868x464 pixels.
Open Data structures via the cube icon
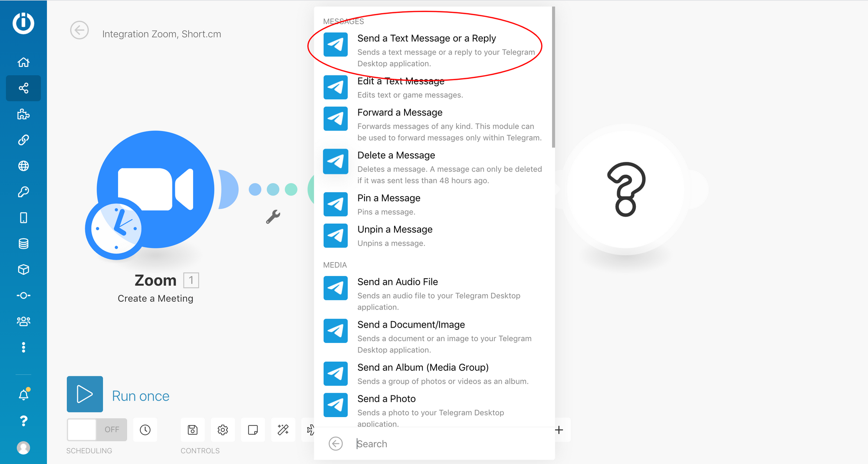[23, 270]
